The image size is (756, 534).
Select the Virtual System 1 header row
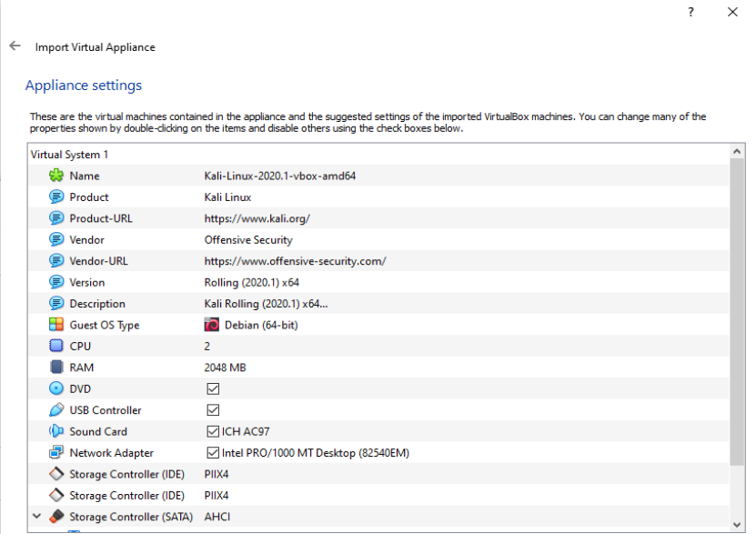tap(70, 155)
